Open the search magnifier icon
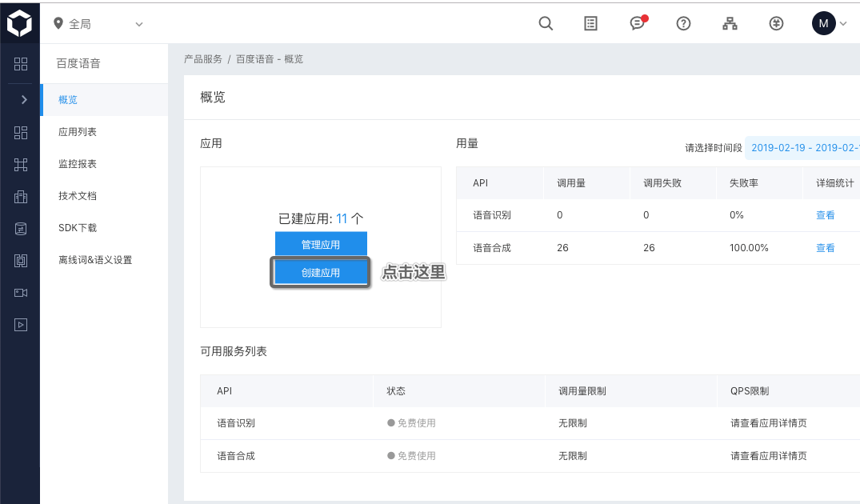The width and height of the screenshot is (860, 504). (x=546, y=23)
